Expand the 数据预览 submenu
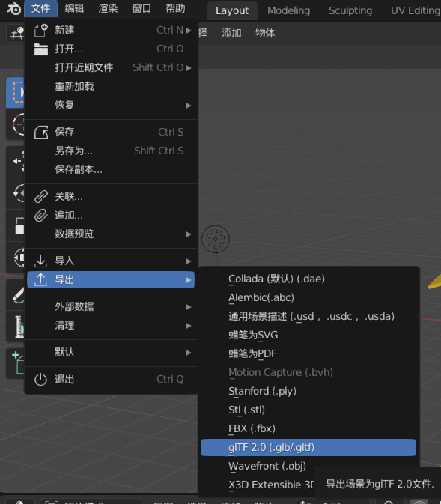 (x=112, y=234)
